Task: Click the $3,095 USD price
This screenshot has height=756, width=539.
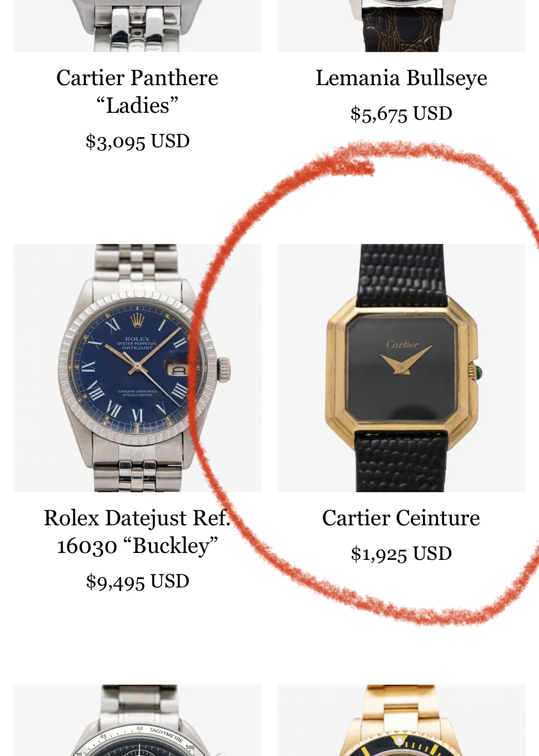Action: pyautogui.click(x=137, y=141)
